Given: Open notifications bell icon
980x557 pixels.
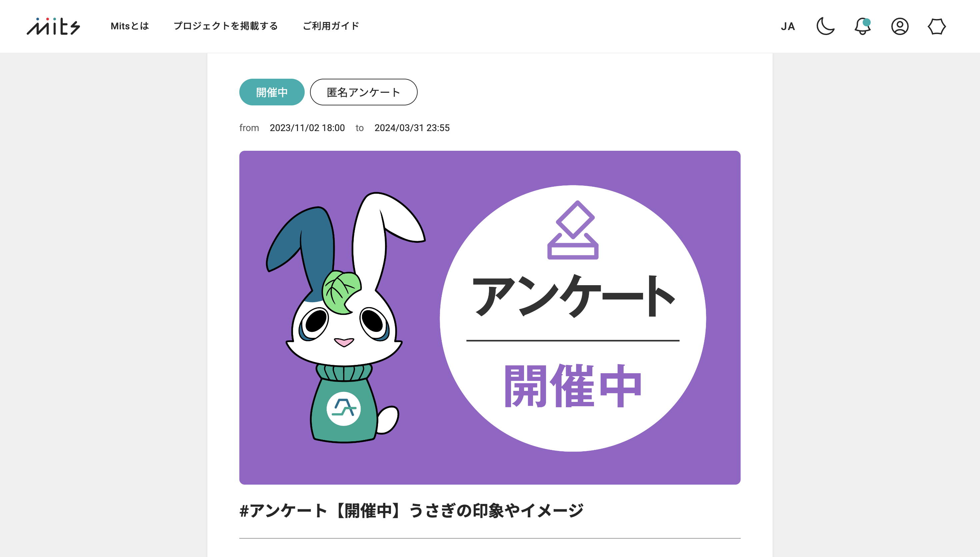Looking at the screenshot, I should click(x=863, y=26).
